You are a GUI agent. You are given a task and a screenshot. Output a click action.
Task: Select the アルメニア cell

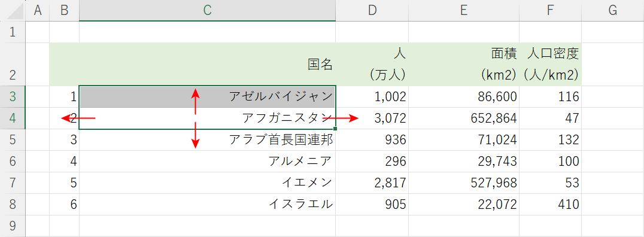[208, 161]
